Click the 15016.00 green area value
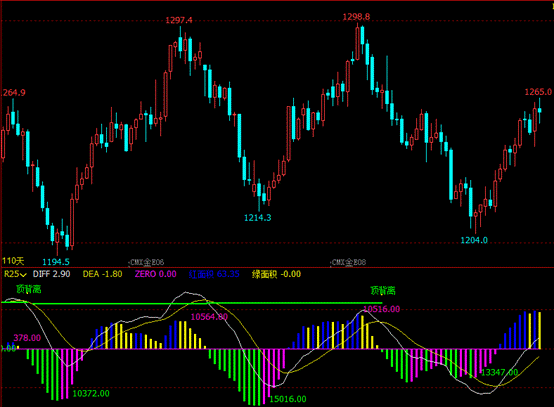This screenshot has width=554, height=407. click(x=288, y=399)
